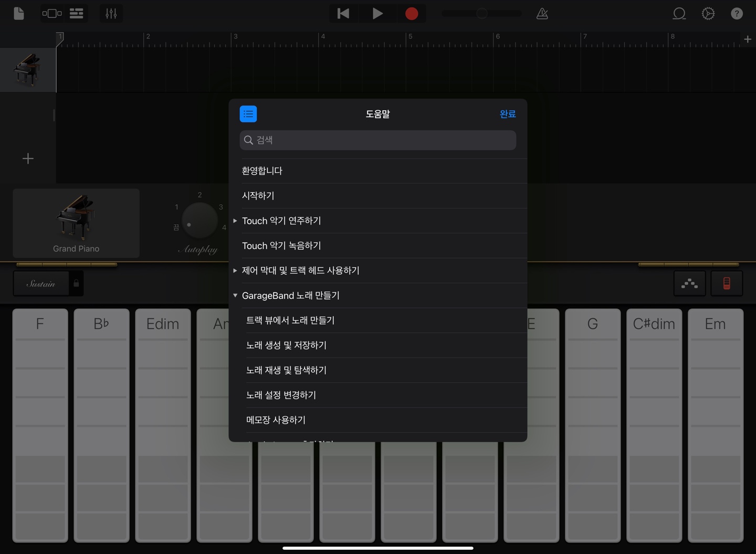Image resolution: width=756 pixels, height=554 pixels.
Task: Switch to tracks view icon
Action: point(77,13)
